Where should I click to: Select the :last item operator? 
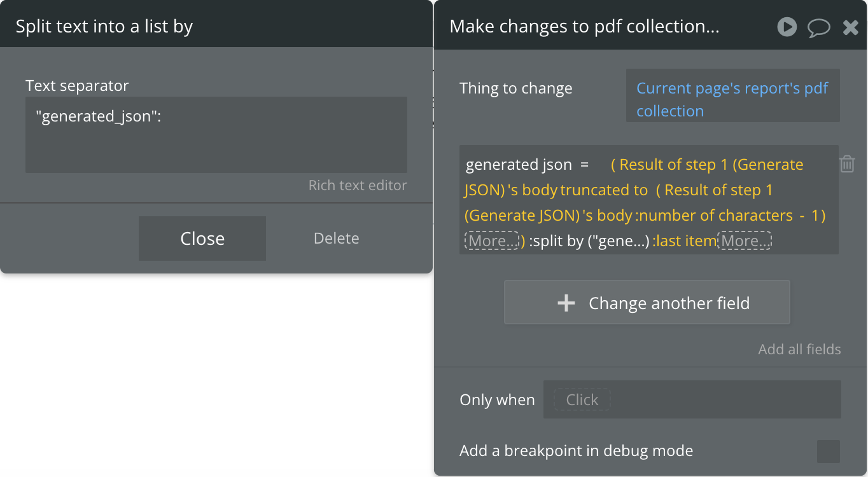(x=685, y=242)
